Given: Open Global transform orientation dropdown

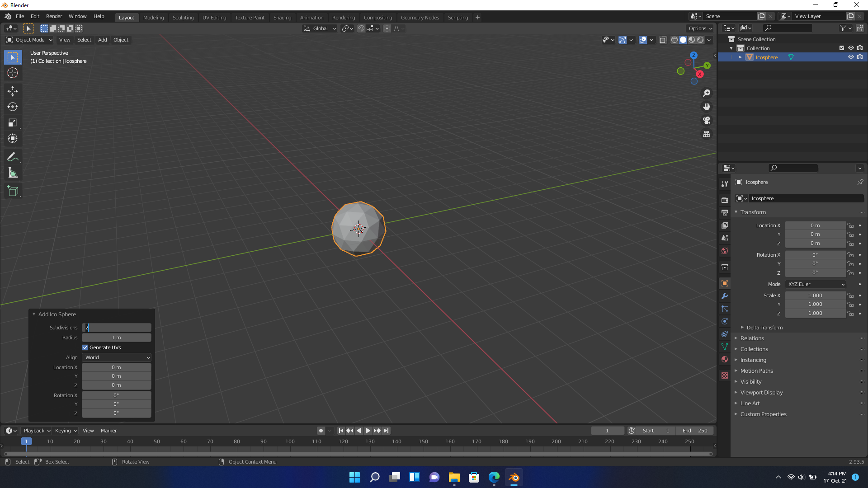Looking at the screenshot, I should tap(320, 28).
